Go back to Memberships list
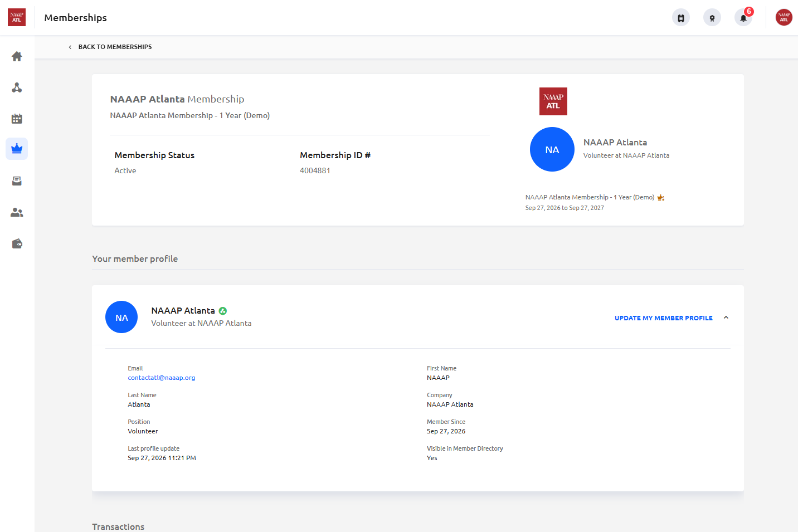798x532 pixels. coord(115,47)
